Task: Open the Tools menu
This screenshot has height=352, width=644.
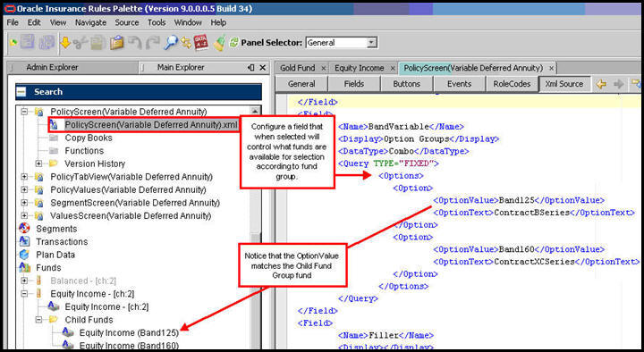Action: (157, 22)
